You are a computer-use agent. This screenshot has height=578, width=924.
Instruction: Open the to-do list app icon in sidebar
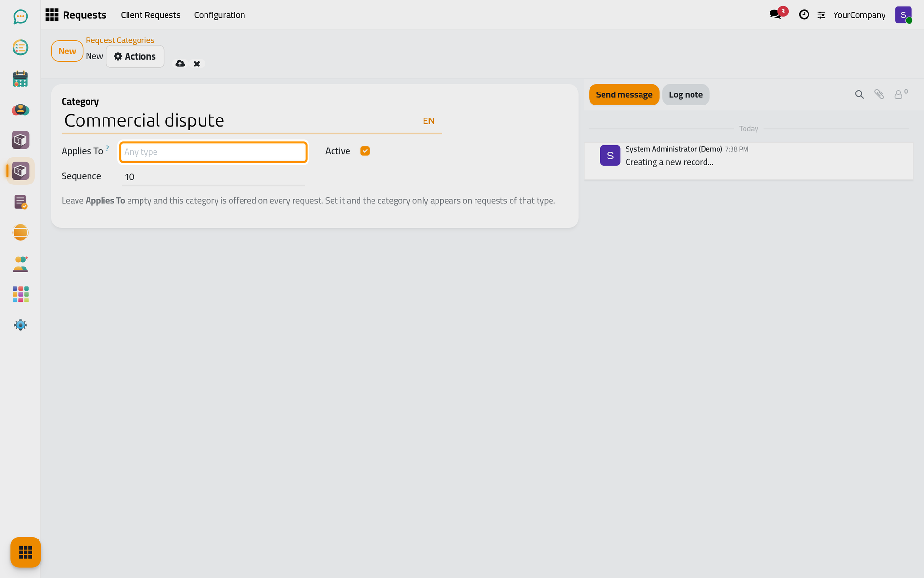(20, 48)
